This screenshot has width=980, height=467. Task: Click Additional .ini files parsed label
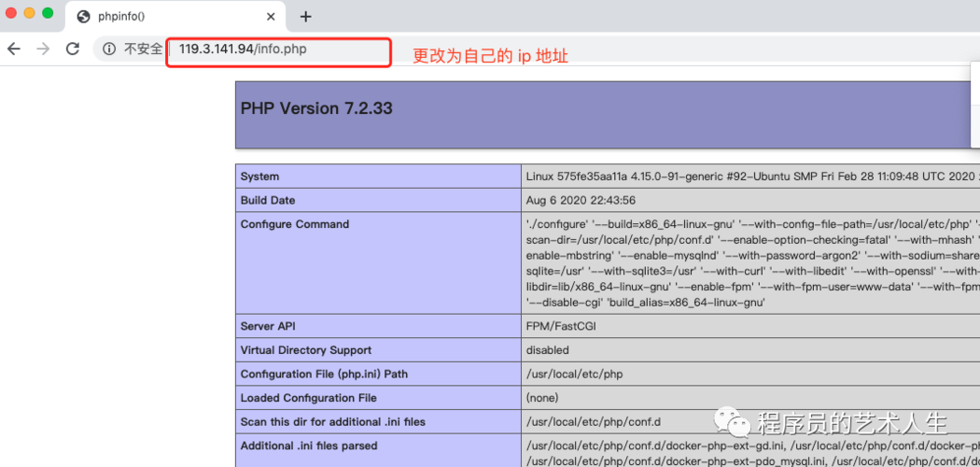(309, 446)
